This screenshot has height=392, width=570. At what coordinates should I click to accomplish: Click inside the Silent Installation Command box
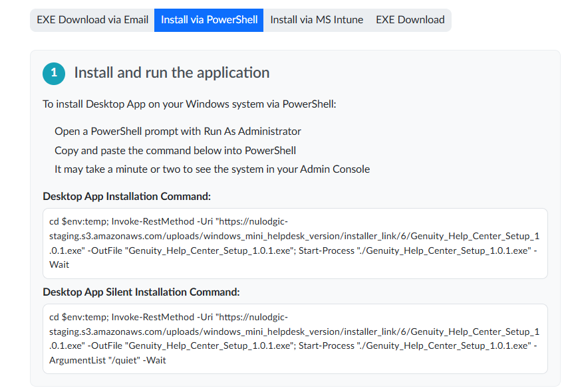(x=295, y=339)
